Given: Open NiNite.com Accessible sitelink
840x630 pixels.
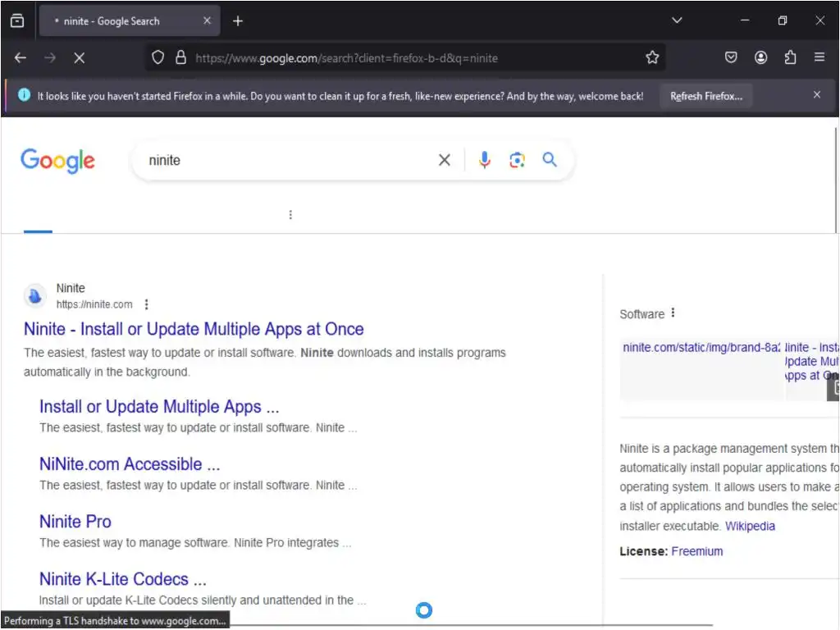Looking at the screenshot, I should 130,464.
